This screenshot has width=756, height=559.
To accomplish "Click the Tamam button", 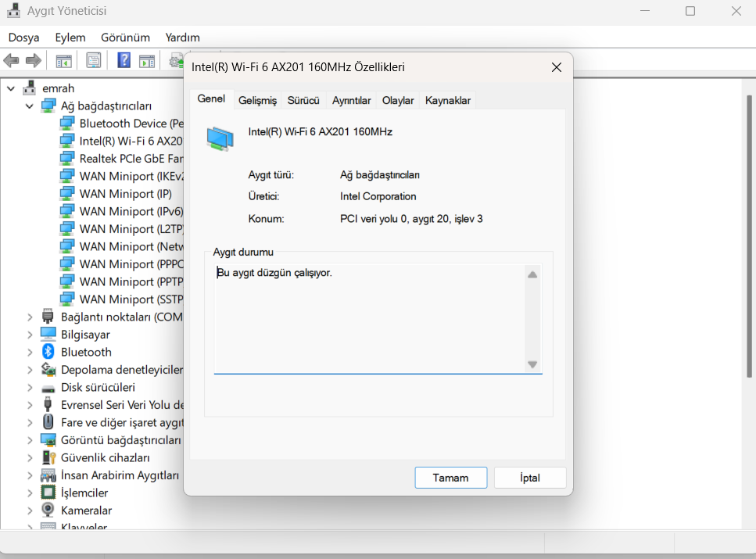I will point(451,478).
